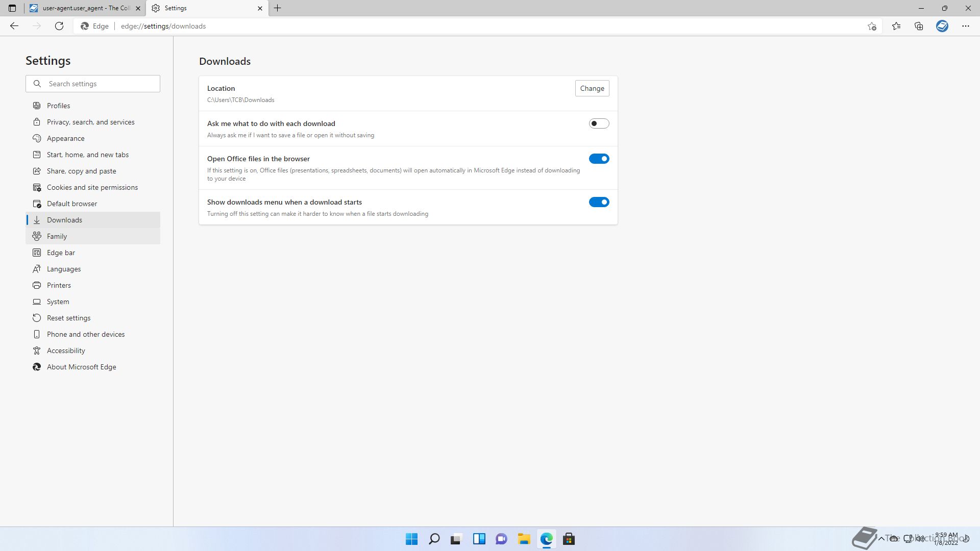Open the Favorites list icon
This screenshot has width=980, height=551.
(x=896, y=26)
